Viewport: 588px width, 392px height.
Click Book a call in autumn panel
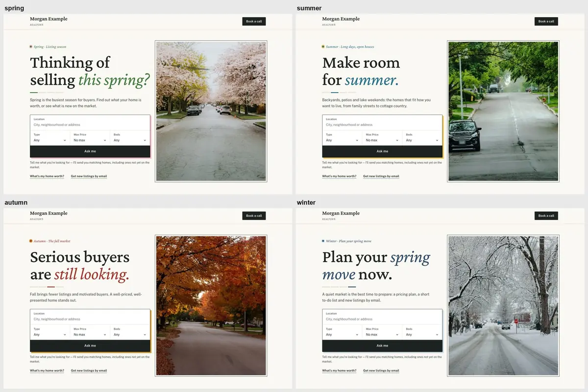click(254, 216)
